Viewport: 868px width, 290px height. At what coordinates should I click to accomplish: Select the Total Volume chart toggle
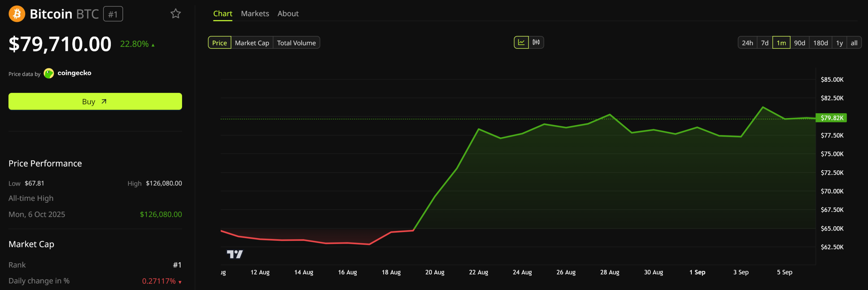296,43
